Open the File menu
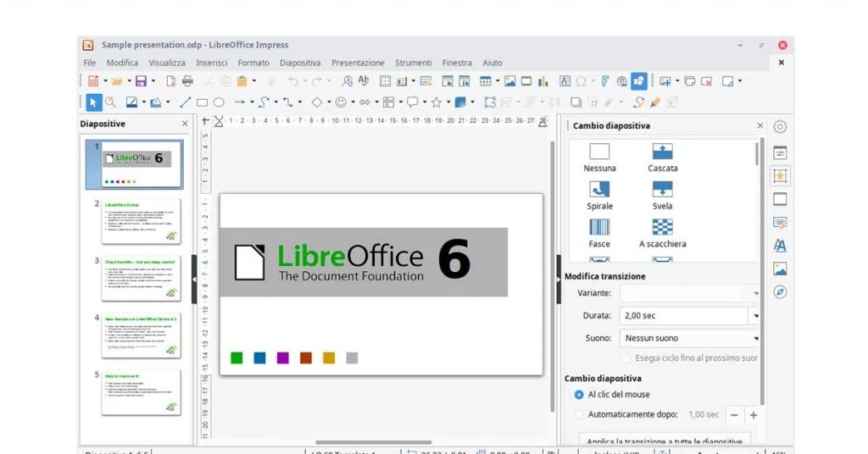Screen dimensions: 868x454 coord(90,63)
